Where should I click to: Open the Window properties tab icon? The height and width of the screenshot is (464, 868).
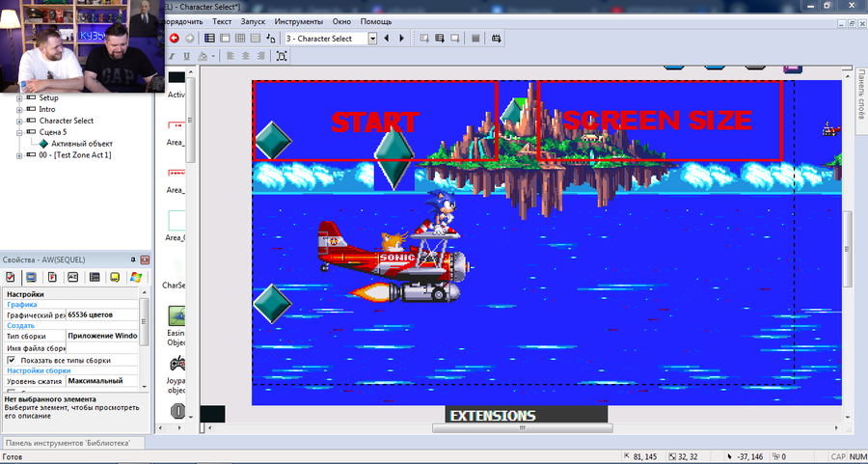pos(31,277)
